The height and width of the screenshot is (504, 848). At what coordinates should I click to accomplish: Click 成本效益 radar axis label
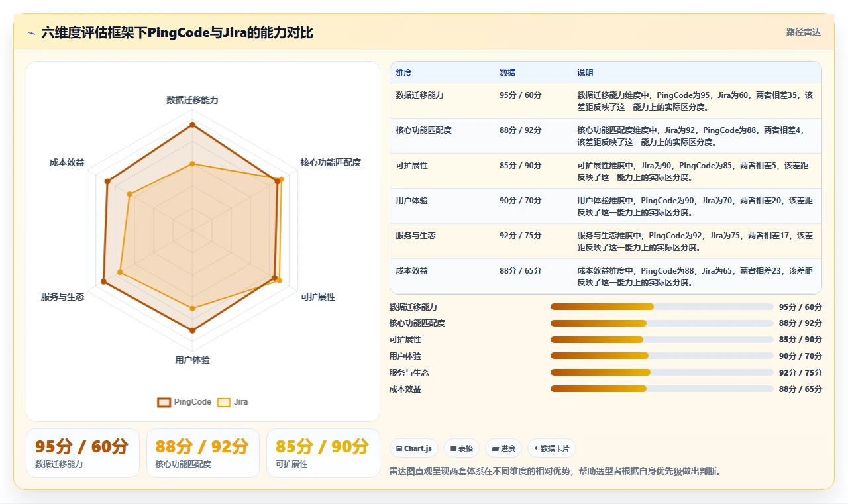[x=67, y=162]
